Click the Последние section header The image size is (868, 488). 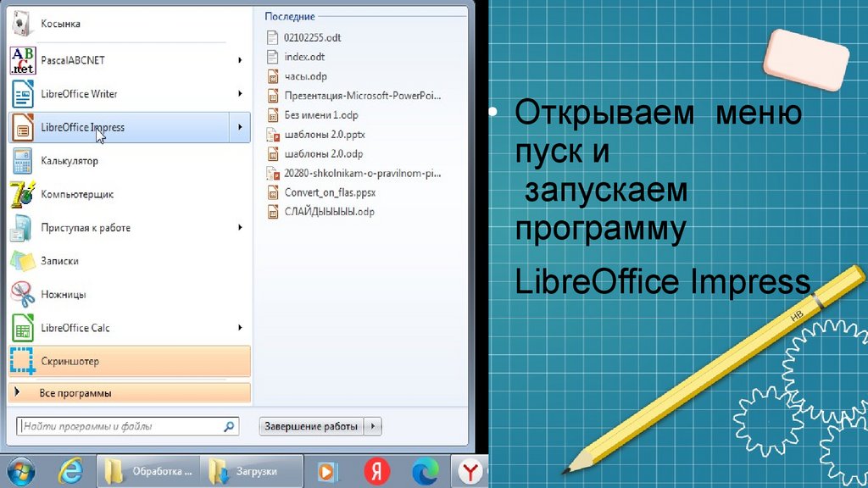(290, 17)
